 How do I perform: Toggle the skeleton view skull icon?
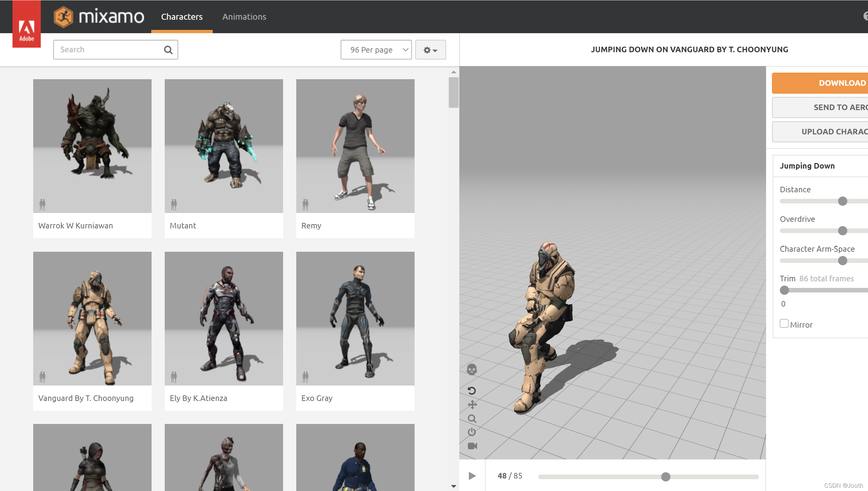point(471,370)
